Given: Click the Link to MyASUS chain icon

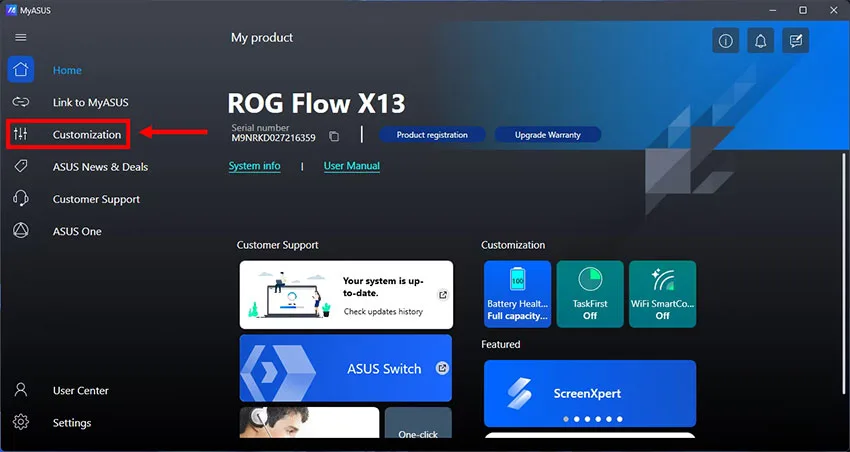Looking at the screenshot, I should click(x=21, y=102).
